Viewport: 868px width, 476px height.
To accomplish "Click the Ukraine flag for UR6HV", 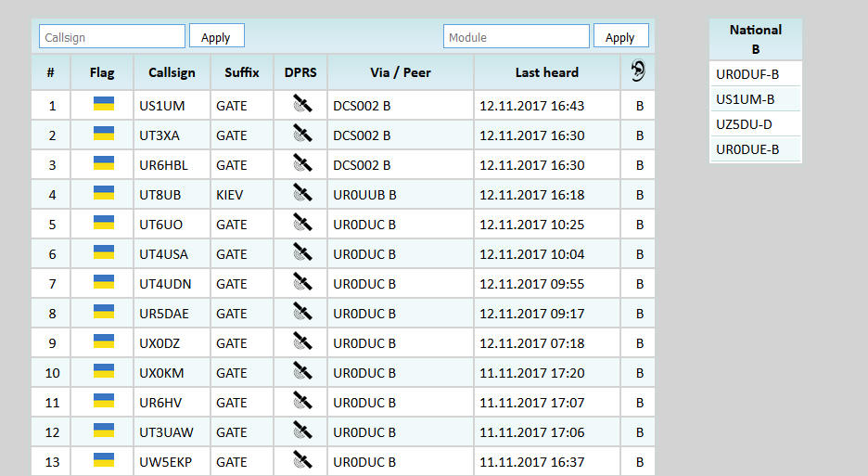I will [x=103, y=402].
